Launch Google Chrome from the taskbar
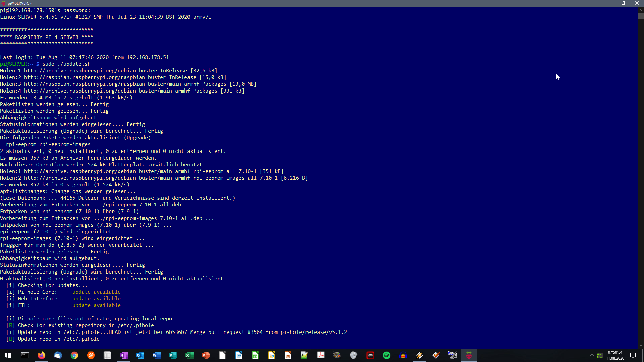Image resolution: width=644 pixels, height=362 pixels. pos(74,355)
